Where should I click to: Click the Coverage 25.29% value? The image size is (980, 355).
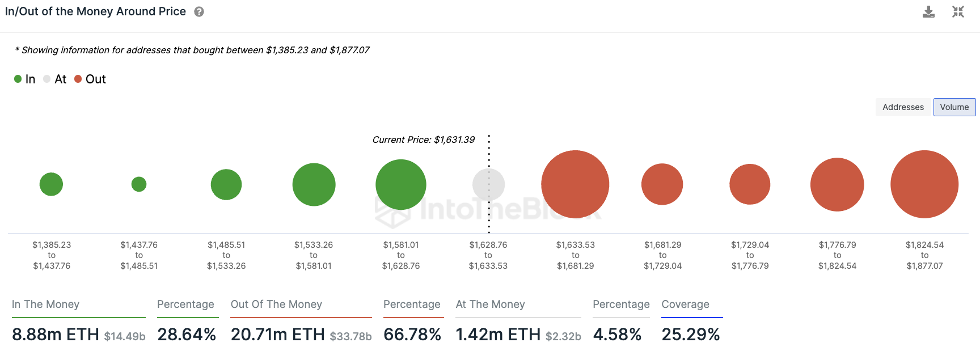coord(691,335)
